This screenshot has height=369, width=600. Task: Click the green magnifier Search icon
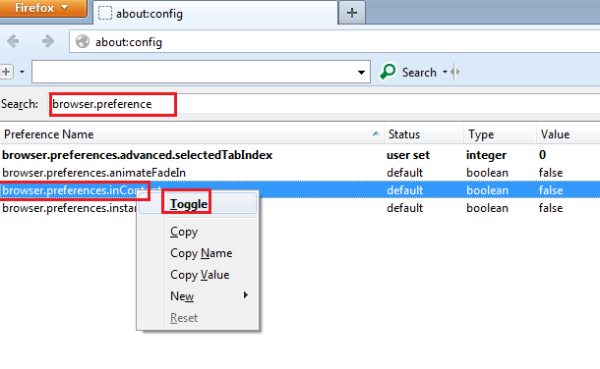(388, 72)
